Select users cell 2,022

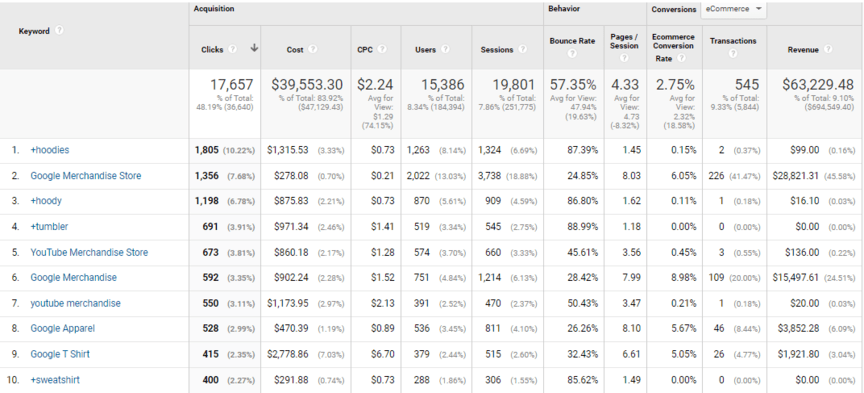click(x=419, y=176)
